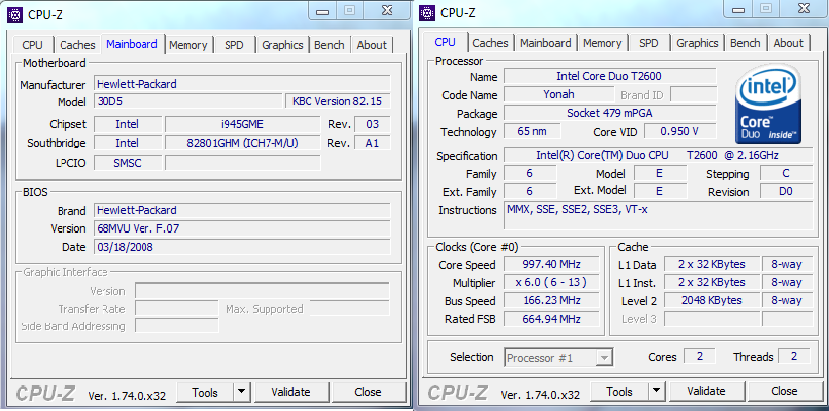
Task: Click the CPU-Z app icon in left window title bar
Action: tap(15, 13)
